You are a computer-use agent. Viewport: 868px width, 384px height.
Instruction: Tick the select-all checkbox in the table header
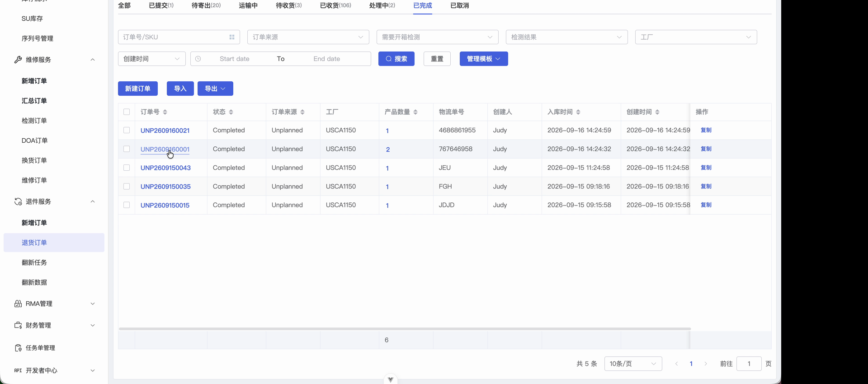127,112
